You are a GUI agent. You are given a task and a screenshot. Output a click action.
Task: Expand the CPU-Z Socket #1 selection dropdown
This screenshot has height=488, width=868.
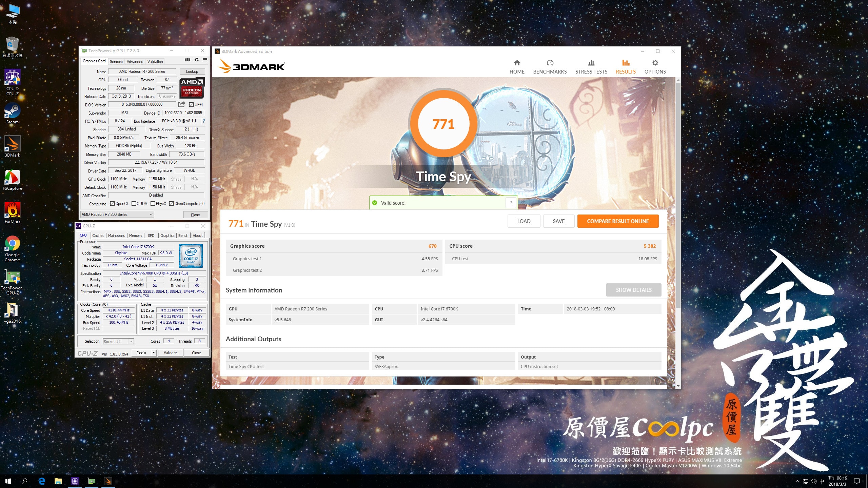[119, 341]
